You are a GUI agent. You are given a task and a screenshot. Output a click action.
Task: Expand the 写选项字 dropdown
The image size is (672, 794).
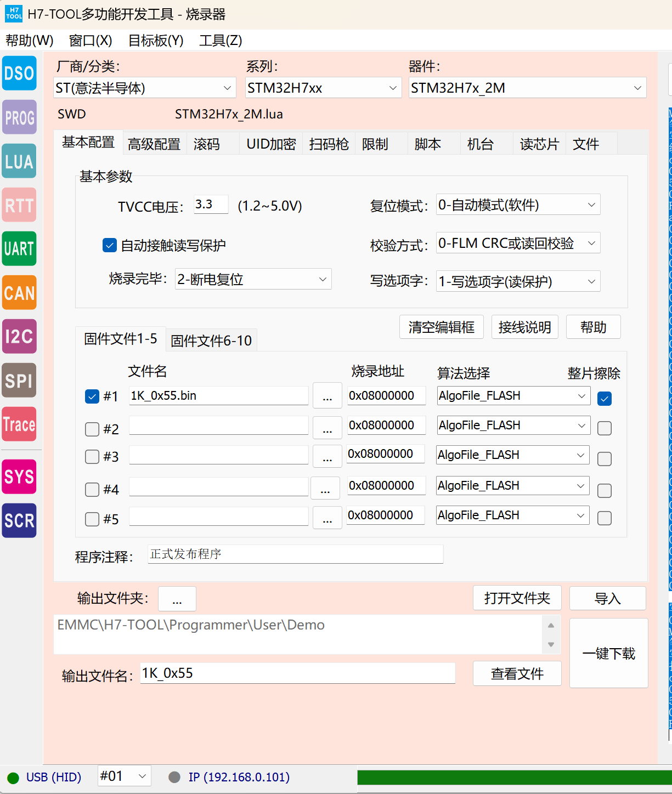518,281
